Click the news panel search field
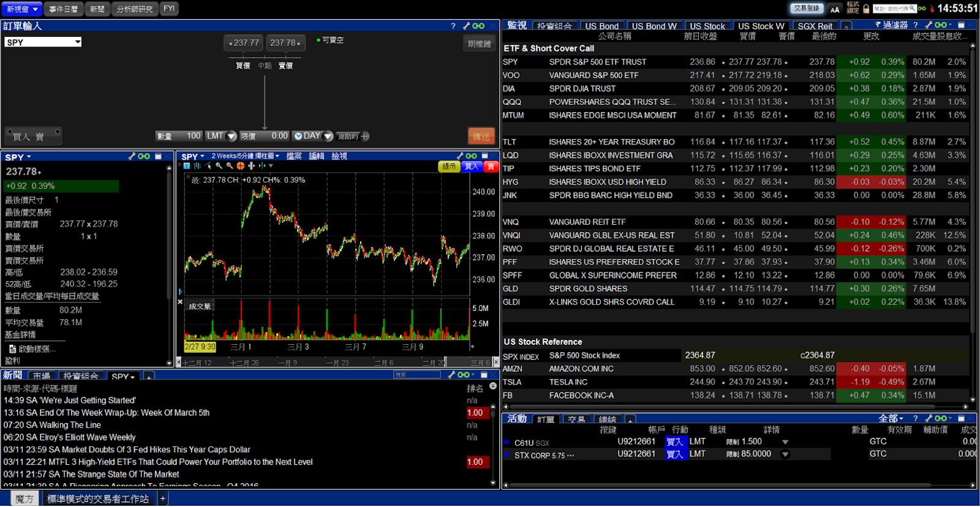The width and height of the screenshot is (980, 507). 417,375
